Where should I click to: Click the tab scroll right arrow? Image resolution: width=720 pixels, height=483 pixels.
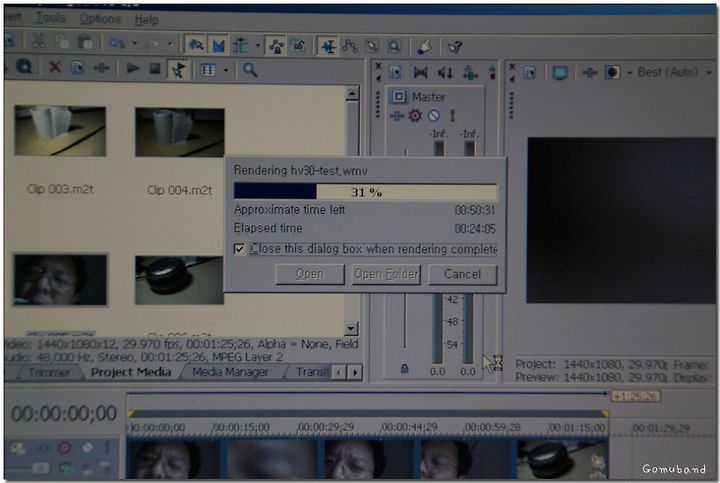coord(355,372)
